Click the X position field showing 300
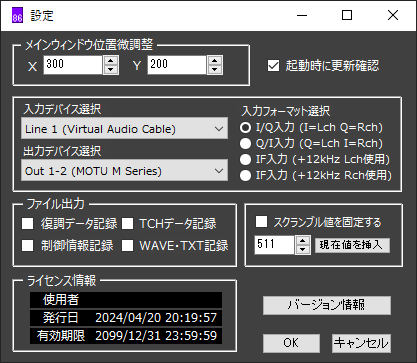 (x=73, y=65)
